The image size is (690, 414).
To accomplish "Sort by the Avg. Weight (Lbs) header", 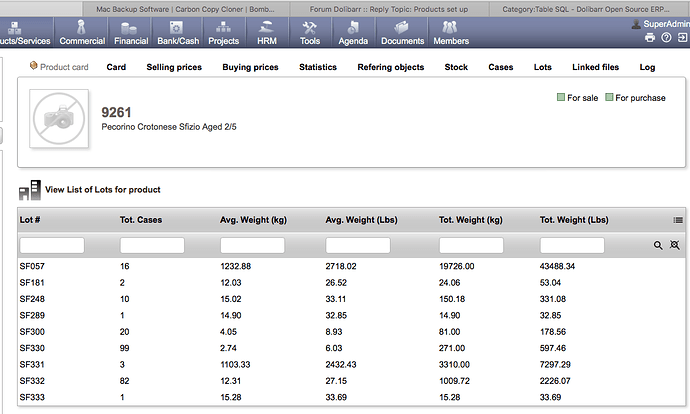I will pos(361,220).
